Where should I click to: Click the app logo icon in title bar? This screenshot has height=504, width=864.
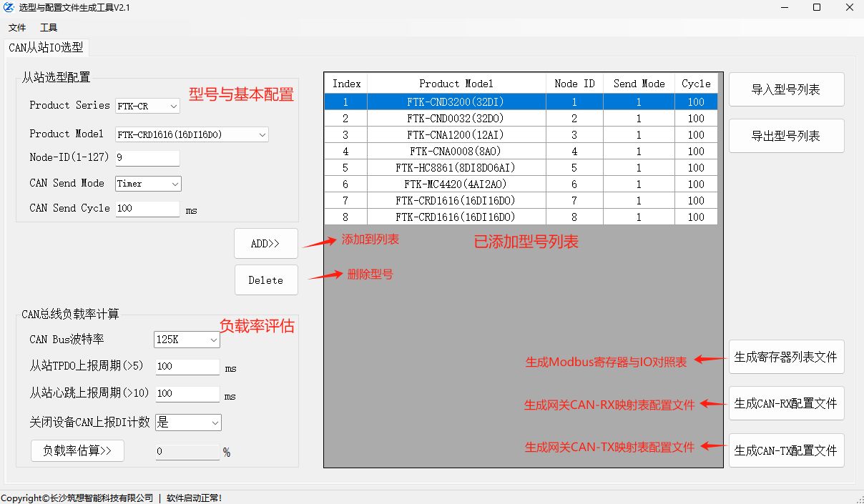[9, 8]
